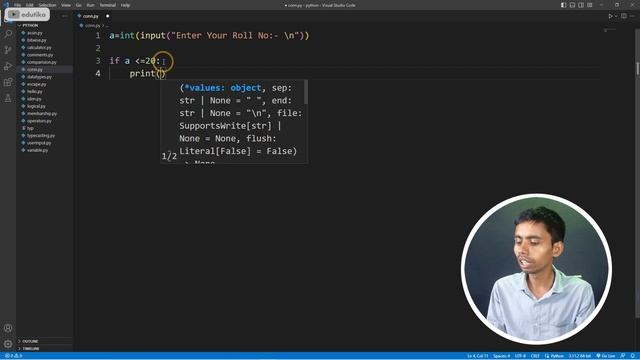Open editor More Actions ellipsis

tap(633, 16)
